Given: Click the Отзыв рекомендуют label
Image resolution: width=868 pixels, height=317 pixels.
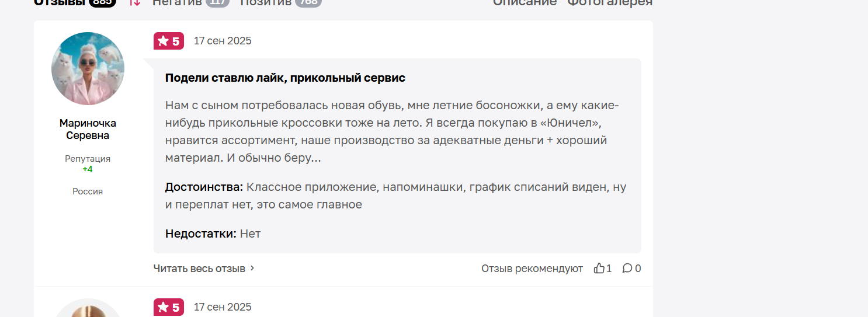Looking at the screenshot, I should (532, 269).
